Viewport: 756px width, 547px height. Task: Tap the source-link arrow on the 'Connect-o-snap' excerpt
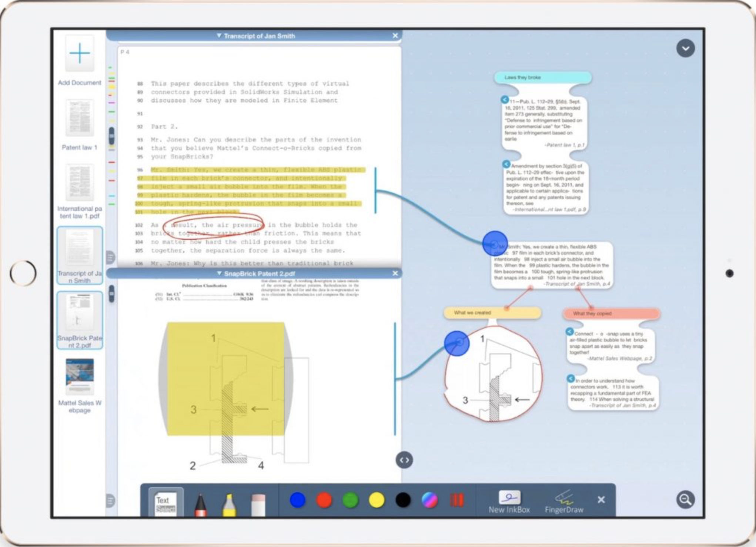coord(569,332)
